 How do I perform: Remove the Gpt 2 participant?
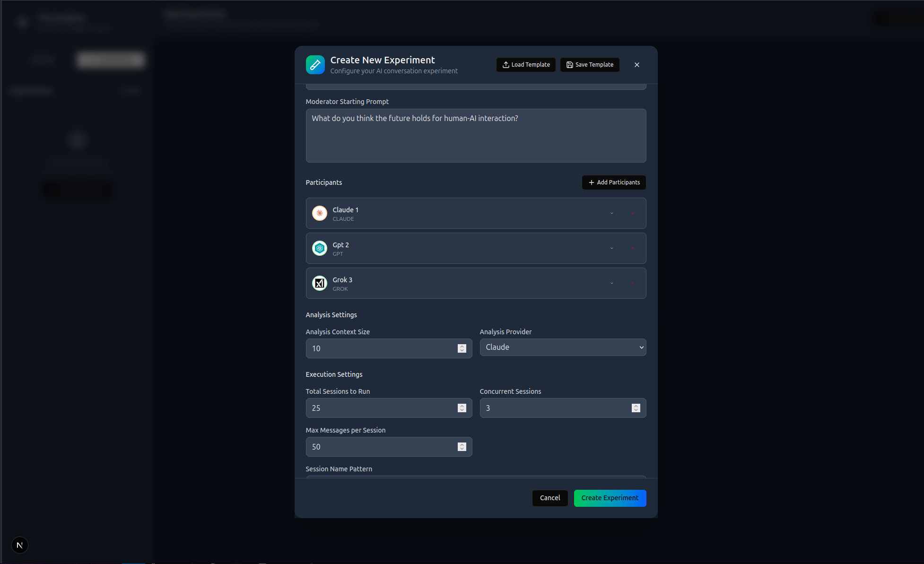pyautogui.click(x=632, y=248)
